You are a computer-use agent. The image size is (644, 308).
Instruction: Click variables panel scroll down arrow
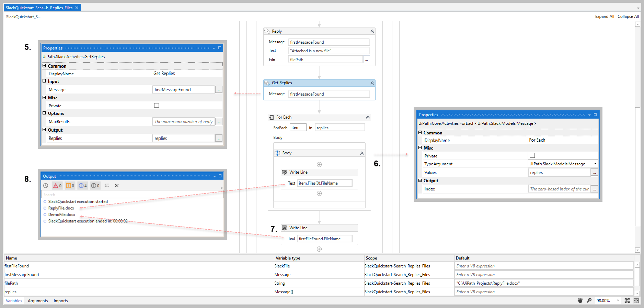click(x=637, y=293)
